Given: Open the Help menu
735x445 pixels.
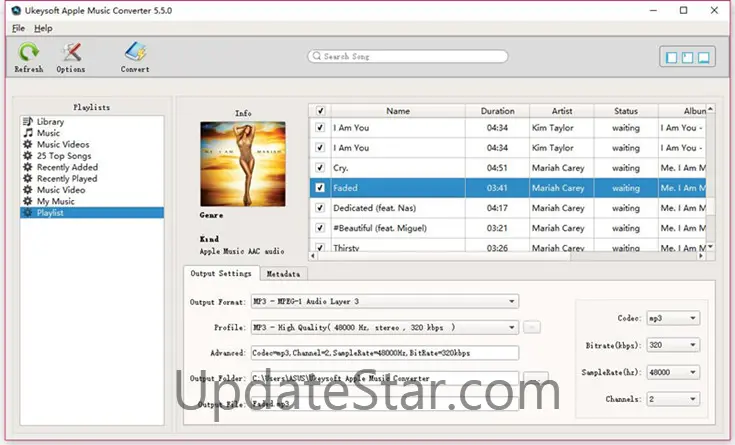Looking at the screenshot, I should (x=43, y=28).
